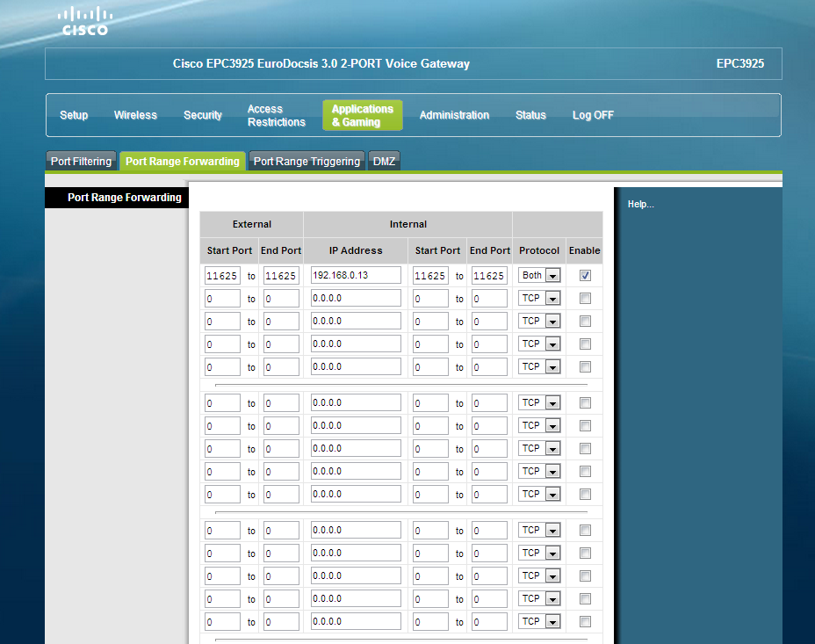Image resolution: width=815 pixels, height=644 pixels.
Task: Click external start port field showing 11625
Action: (222, 276)
